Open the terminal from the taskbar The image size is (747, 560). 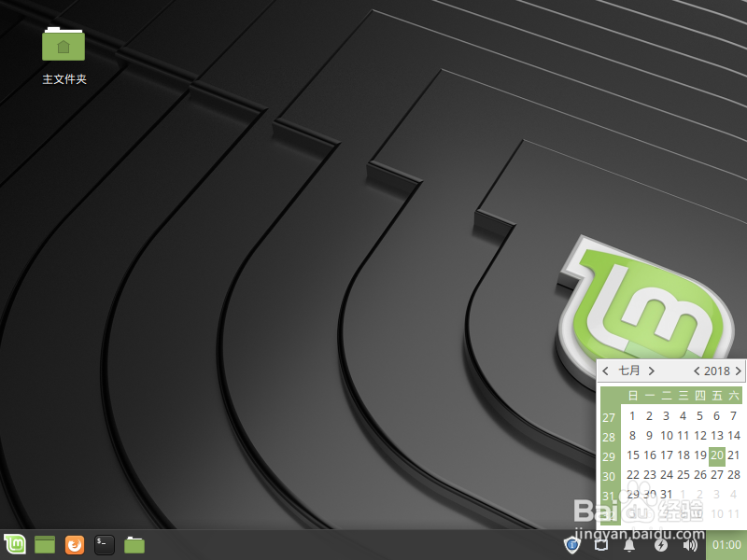[x=104, y=544]
